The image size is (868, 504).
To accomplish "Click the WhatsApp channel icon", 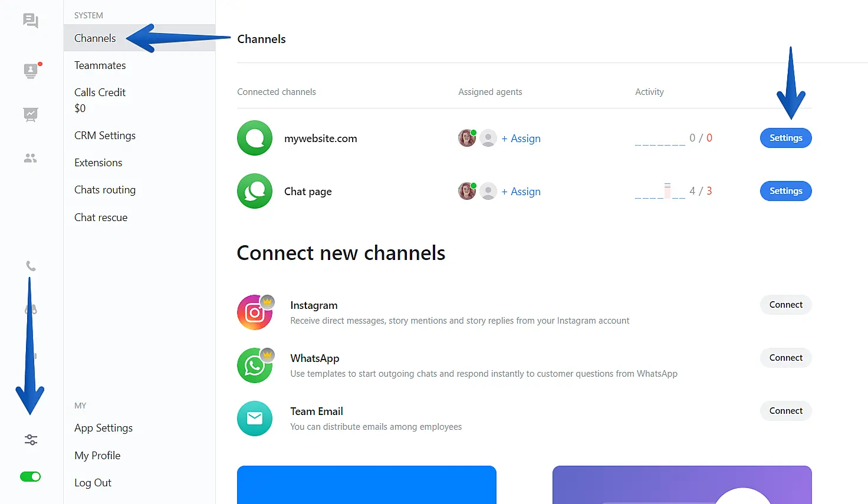I will (255, 365).
